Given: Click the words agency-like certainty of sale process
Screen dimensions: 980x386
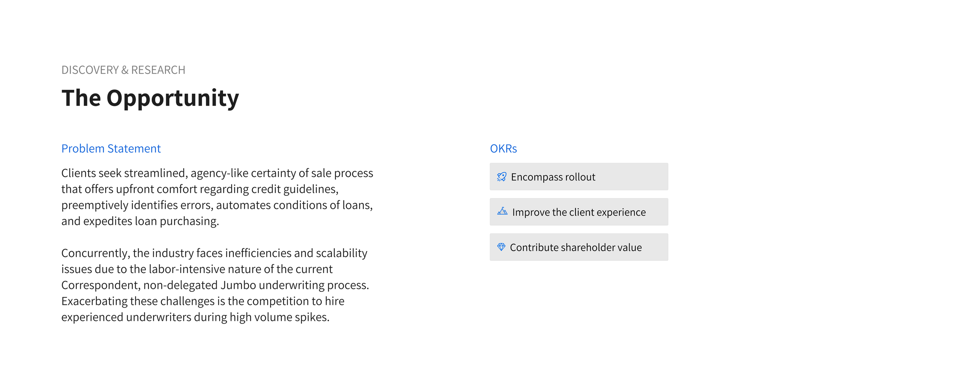Looking at the screenshot, I should click(x=282, y=173).
